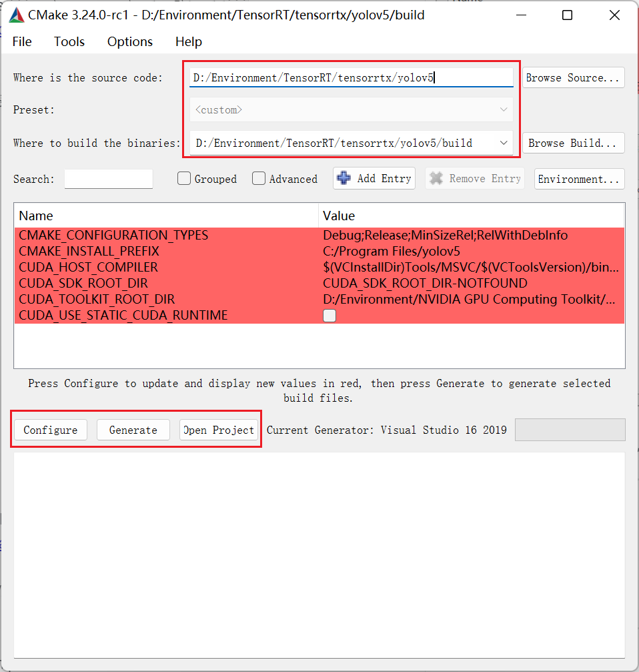Click the Value column header
This screenshot has height=672, width=639.
pos(472,216)
